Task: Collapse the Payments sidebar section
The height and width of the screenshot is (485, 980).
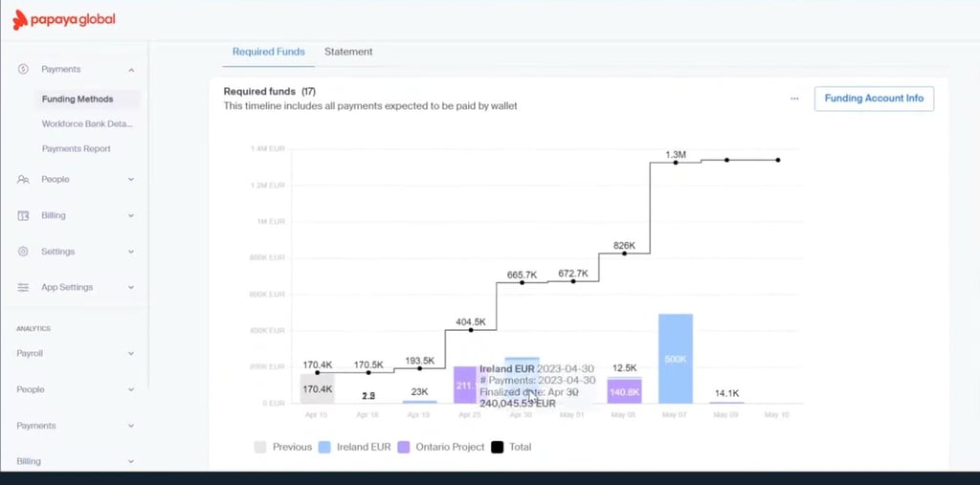Action: click(131, 70)
